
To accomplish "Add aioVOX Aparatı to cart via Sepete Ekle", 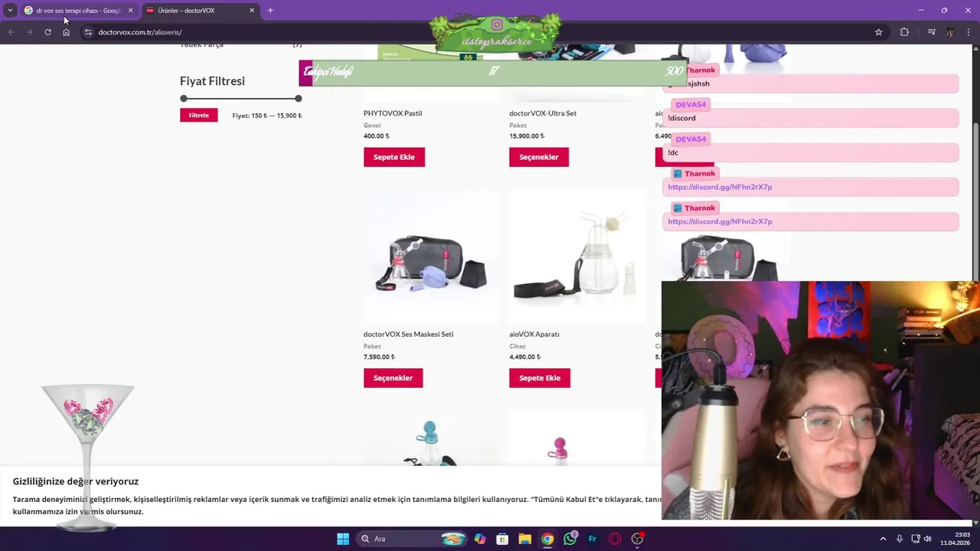I will click(x=540, y=378).
